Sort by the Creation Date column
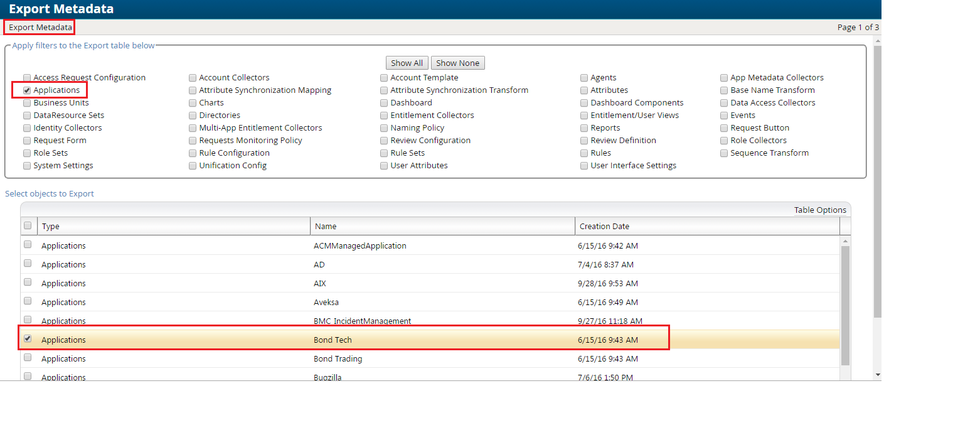This screenshot has width=980, height=430. click(x=604, y=226)
